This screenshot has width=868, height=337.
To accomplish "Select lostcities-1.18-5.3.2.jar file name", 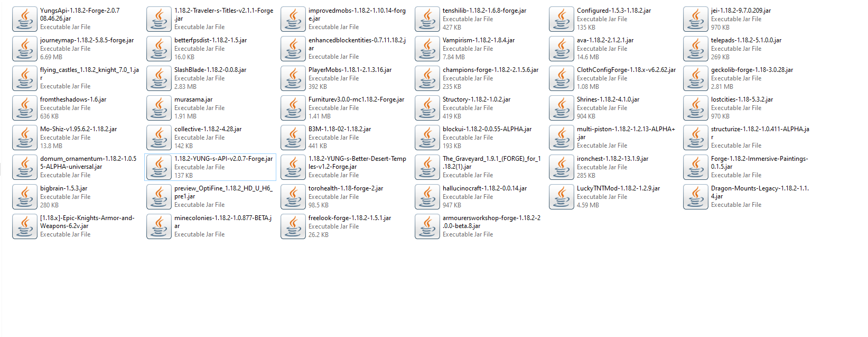I will pyautogui.click(x=742, y=99).
